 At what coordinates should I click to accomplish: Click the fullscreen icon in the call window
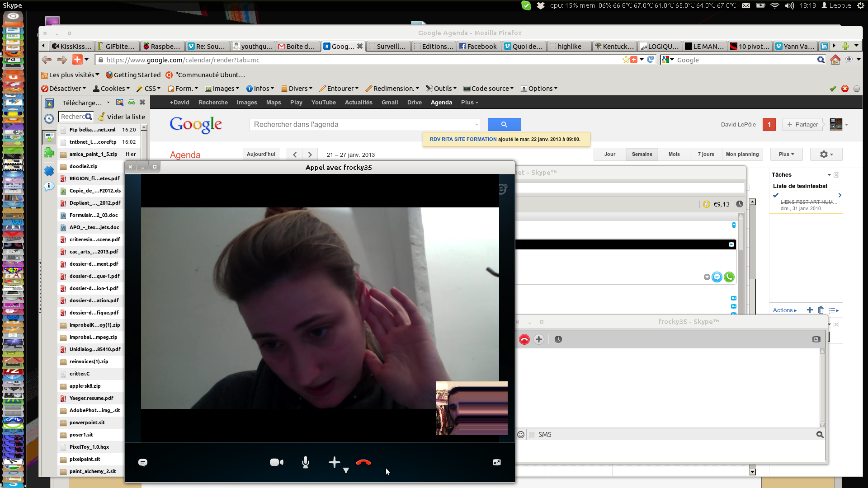496,462
